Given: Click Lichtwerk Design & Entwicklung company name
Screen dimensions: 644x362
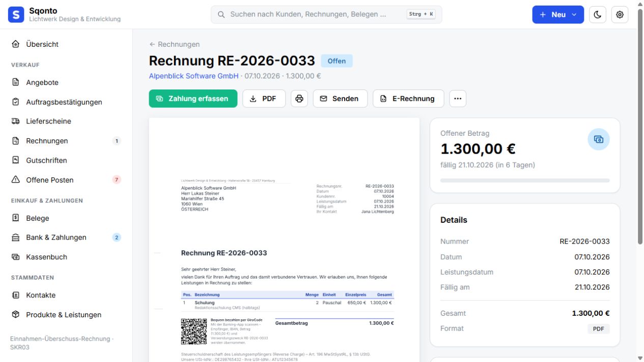Looking at the screenshot, I should (x=75, y=19).
